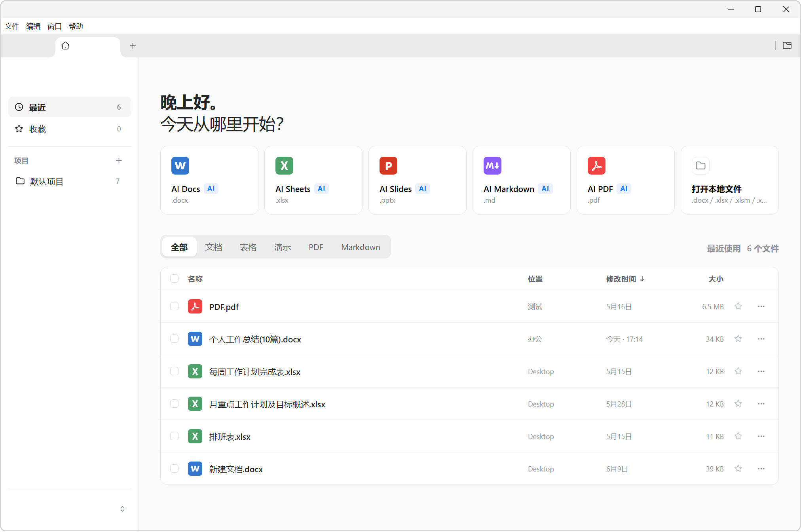Click the home tab icon
Viewport: 801px width, 532px height.
tap(65, 46)
